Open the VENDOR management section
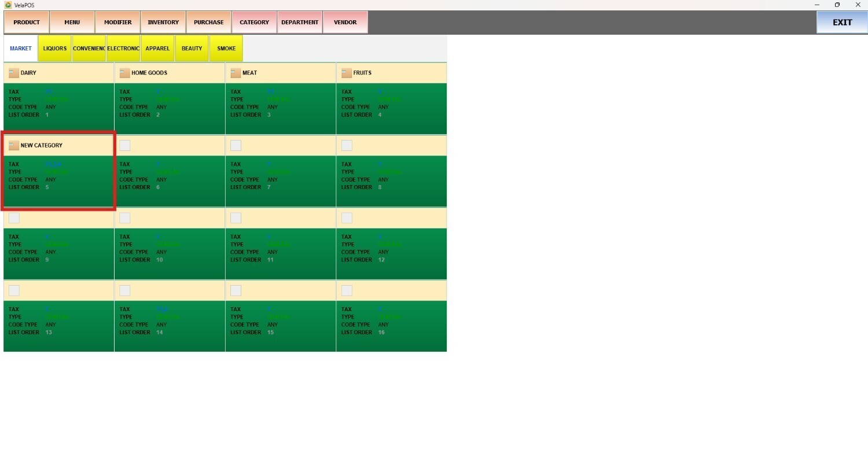 click(345, 23)
